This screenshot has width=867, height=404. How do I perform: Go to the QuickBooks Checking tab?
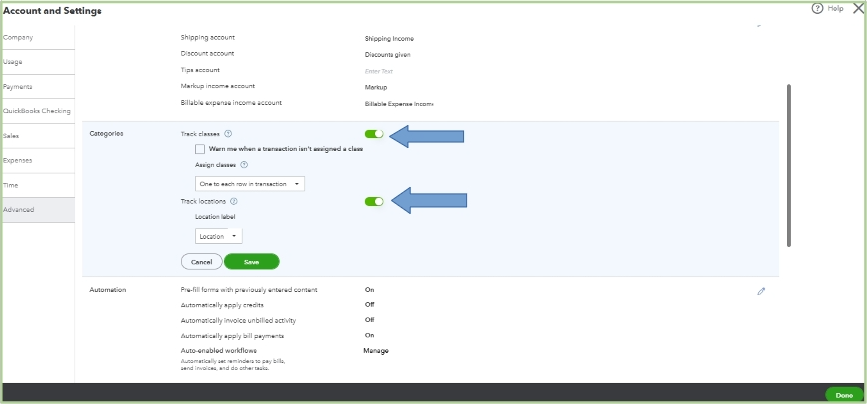(x=37, y=111)
